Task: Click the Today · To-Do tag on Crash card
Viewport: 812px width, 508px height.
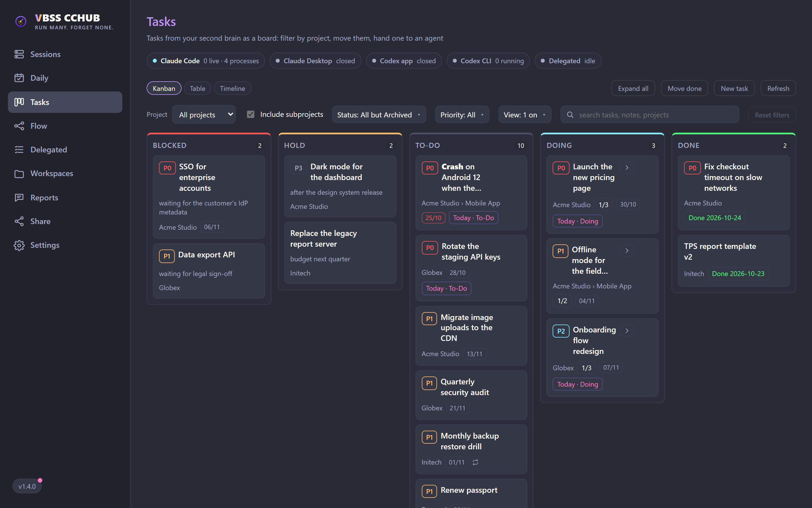Action: coord(473,218)
